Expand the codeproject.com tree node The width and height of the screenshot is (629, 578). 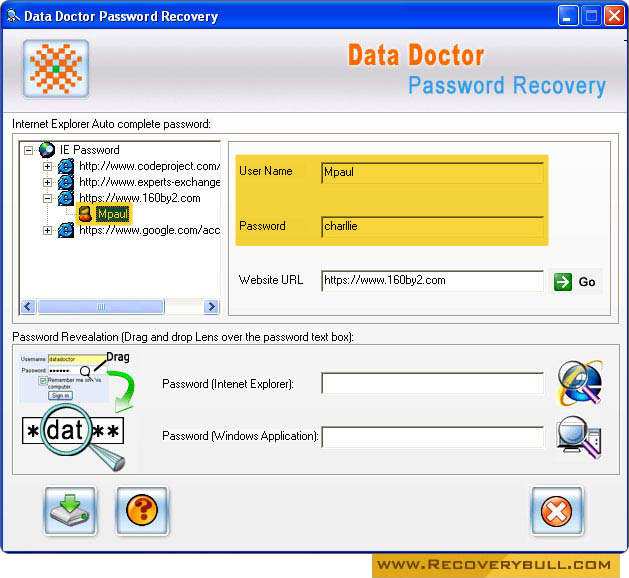[47, 166]
